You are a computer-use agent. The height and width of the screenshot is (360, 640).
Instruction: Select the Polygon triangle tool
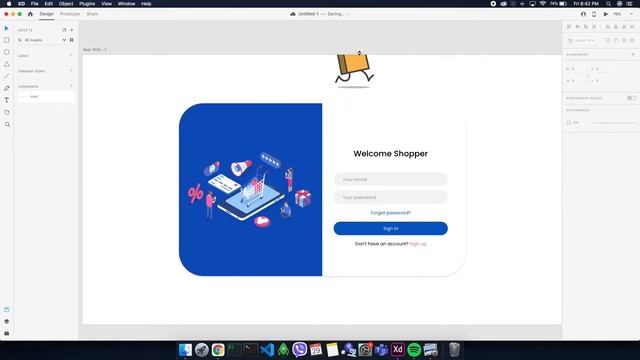[x=7, y=64]
